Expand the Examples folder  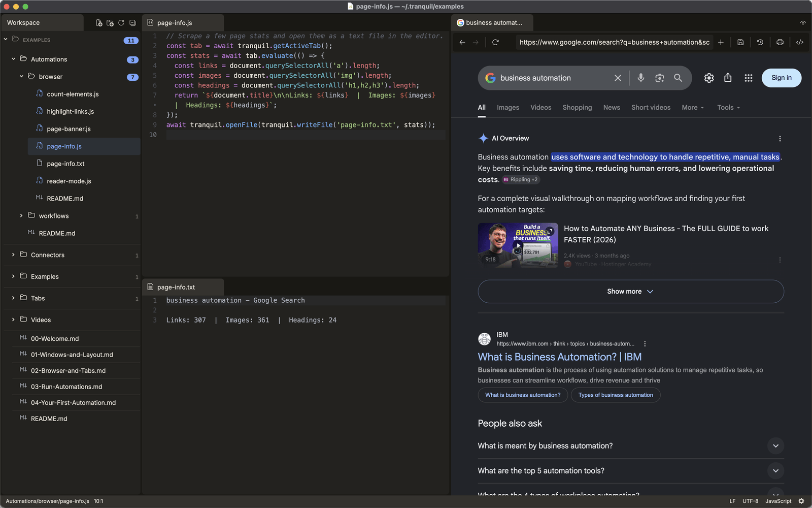point(13,276)
